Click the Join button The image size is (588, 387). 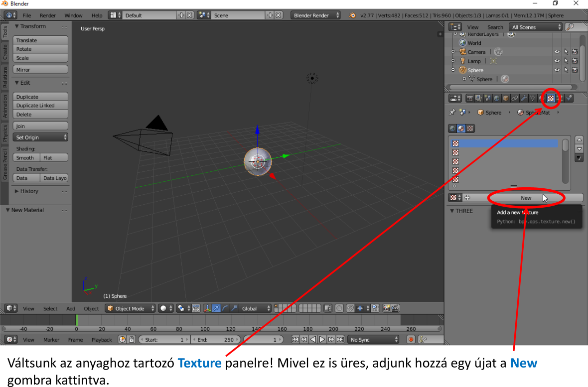[x=40, y=126]
